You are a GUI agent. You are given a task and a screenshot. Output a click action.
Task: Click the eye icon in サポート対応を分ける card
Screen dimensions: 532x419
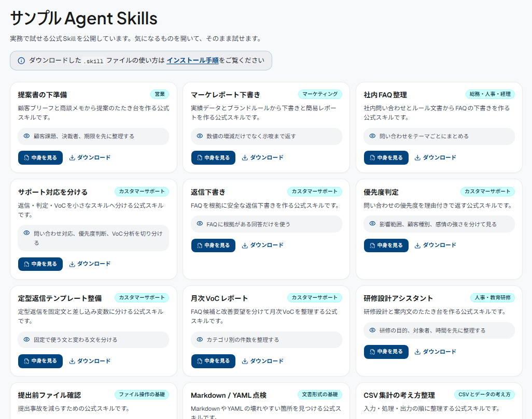click(26, 233)
